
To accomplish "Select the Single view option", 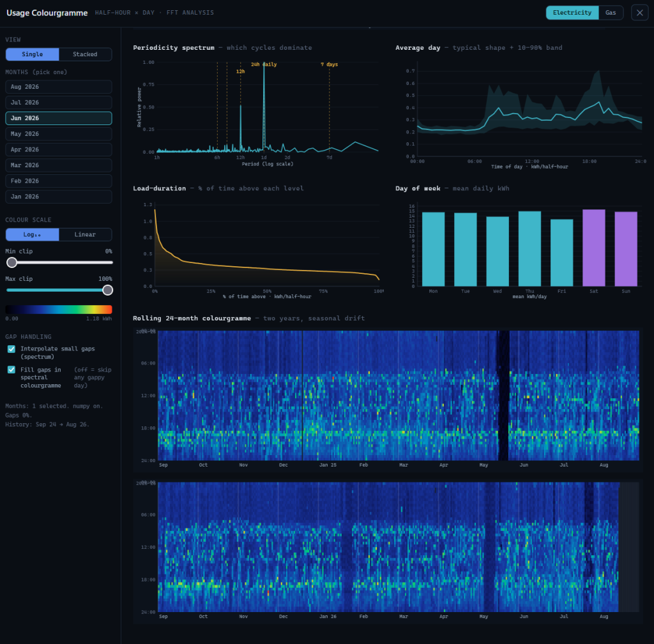I will (32, 54).
